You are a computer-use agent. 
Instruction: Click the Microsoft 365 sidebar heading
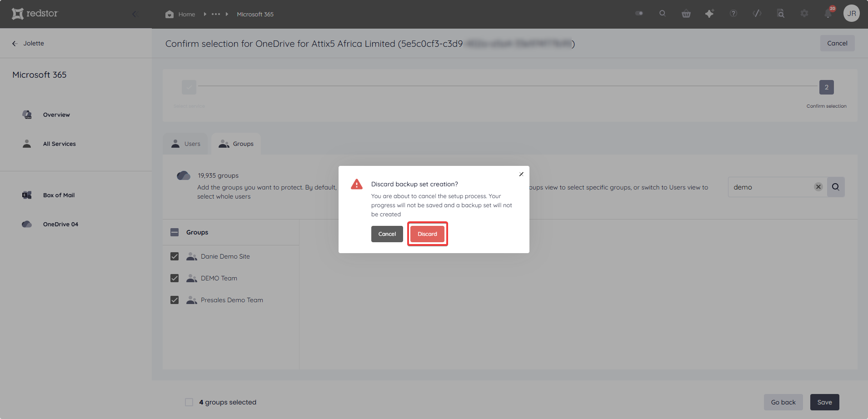[x=40, y=75]
